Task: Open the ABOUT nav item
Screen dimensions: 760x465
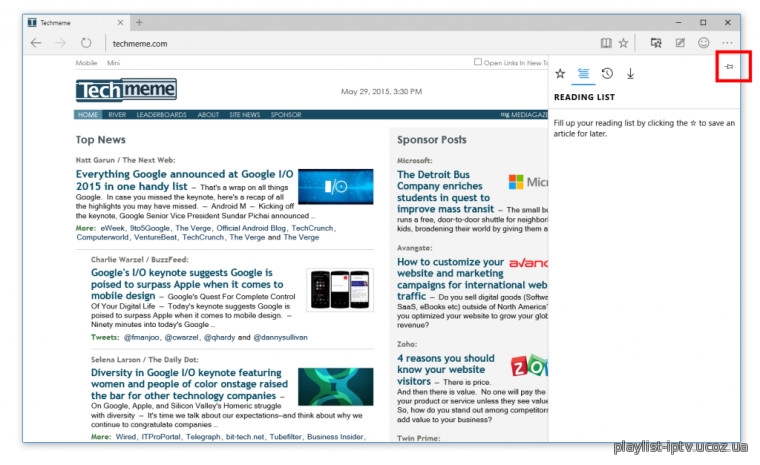Action: [208, 115]
